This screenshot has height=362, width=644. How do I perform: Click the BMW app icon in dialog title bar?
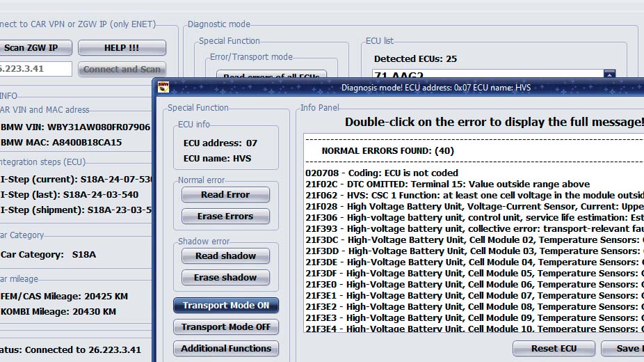[163, 87]
